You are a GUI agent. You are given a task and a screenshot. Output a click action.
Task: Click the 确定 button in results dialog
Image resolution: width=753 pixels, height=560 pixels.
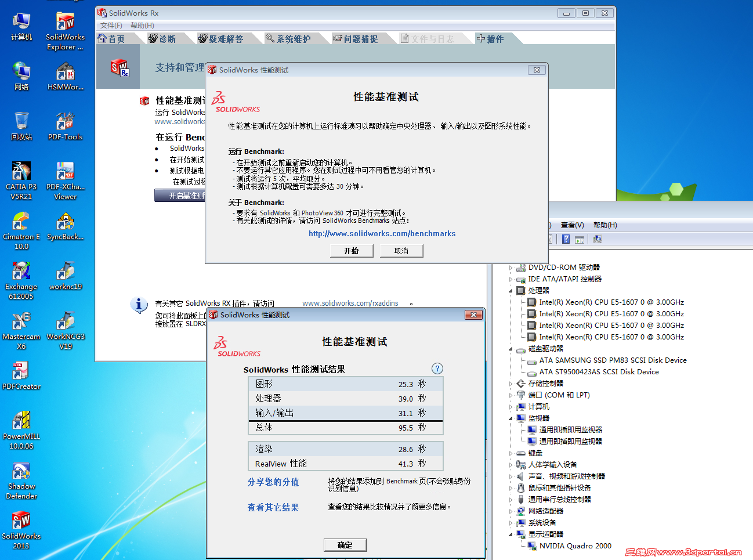point(345,545)
